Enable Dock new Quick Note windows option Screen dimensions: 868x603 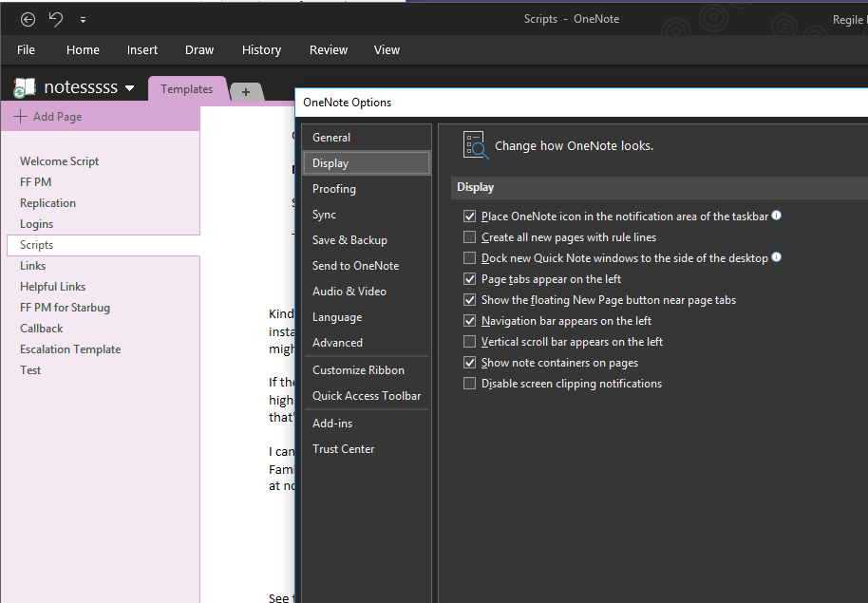click(469, 258)
